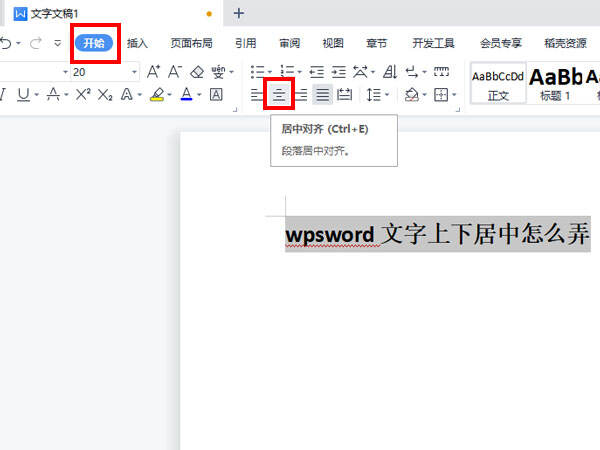Click the Undo arrow icon

pyautogui.click(x=5, y=43)
